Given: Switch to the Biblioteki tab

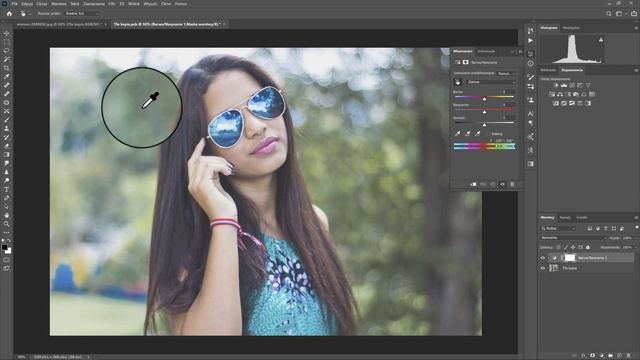Looking at the screenshot, I should pyautogui.click(x=548, y=70).
